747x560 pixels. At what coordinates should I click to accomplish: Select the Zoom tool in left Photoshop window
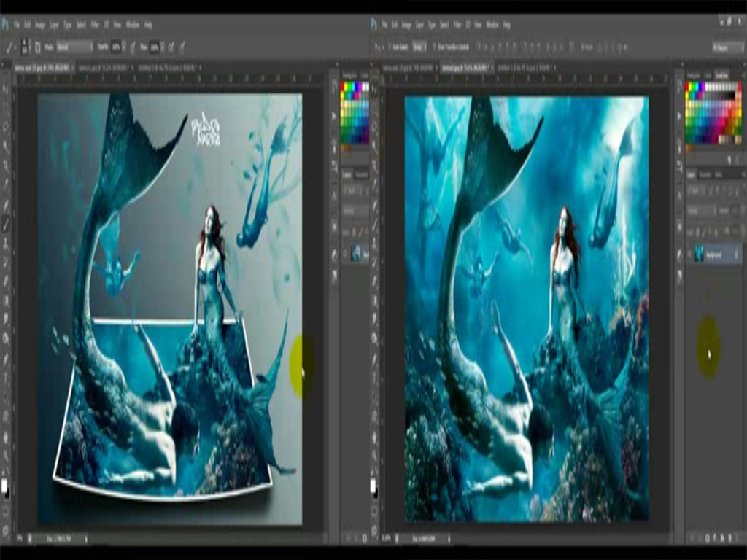[6, 456]
